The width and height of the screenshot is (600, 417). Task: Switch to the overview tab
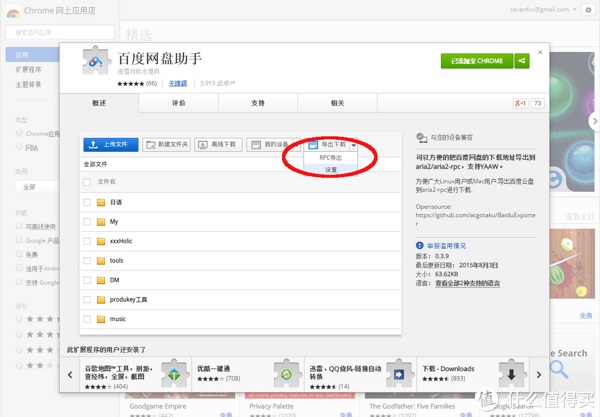[x=99, y=103]
